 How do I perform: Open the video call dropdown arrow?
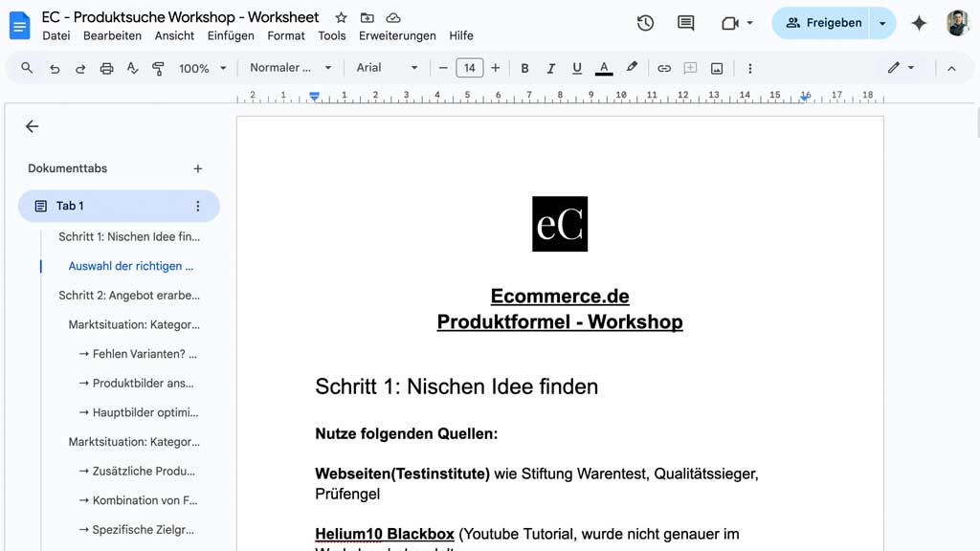click(x=749, y=23)
